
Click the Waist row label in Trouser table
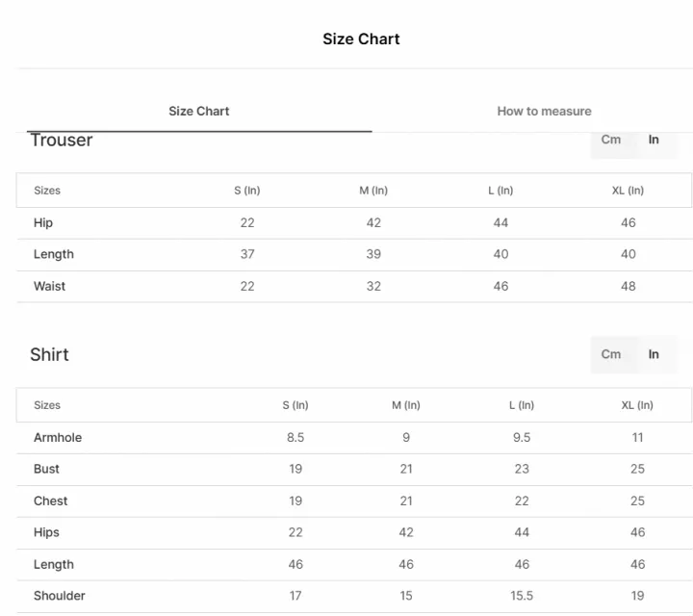(x=50, y=286)
